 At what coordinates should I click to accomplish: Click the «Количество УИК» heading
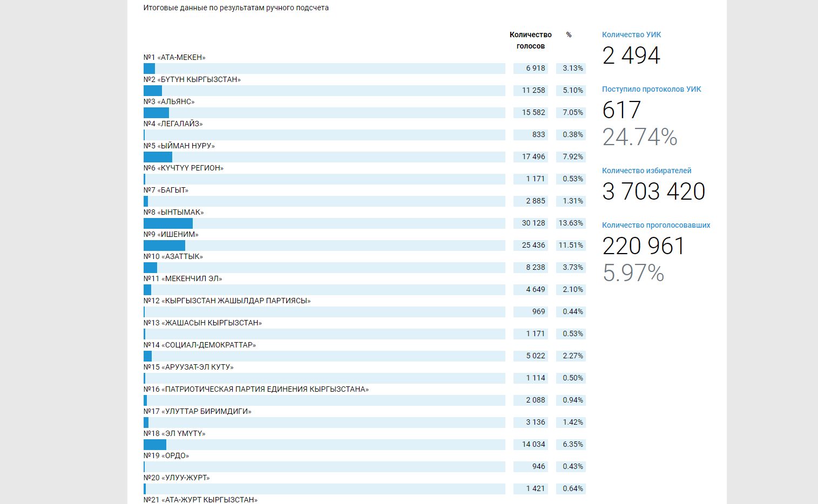pos(631,35)
